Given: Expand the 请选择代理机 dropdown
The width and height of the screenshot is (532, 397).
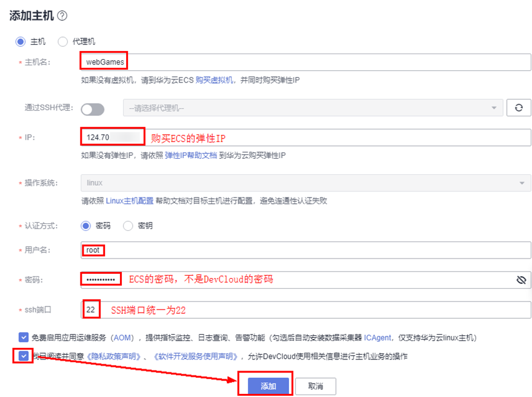Looking at the screenshot, I should point(313,108).
